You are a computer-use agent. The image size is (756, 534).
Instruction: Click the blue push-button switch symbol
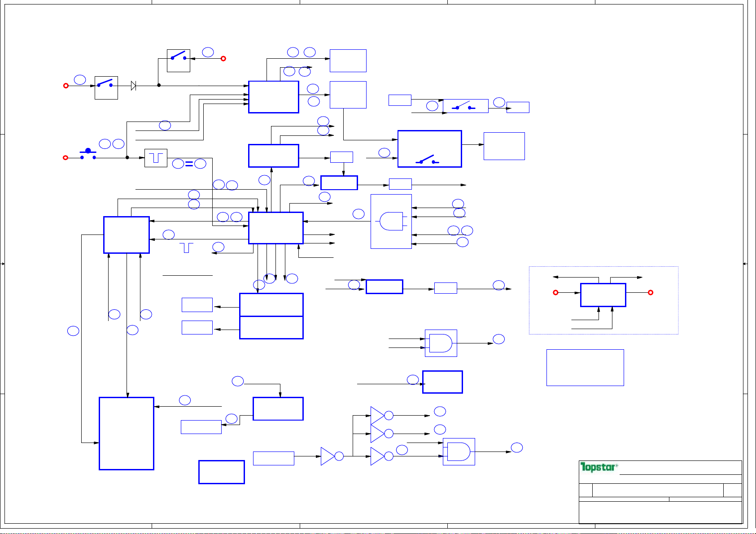click(x=88, y=154)
